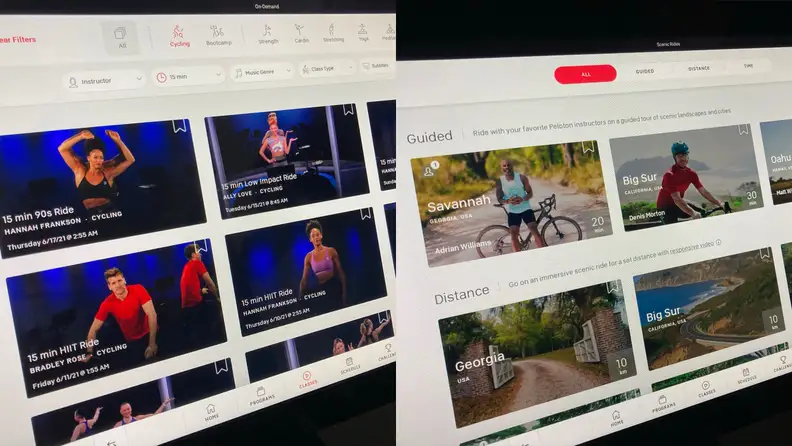Open the Big Sur 10 km distance ride
The width and height of the screenshot is (792, 446).
click(x=710, y=308)
